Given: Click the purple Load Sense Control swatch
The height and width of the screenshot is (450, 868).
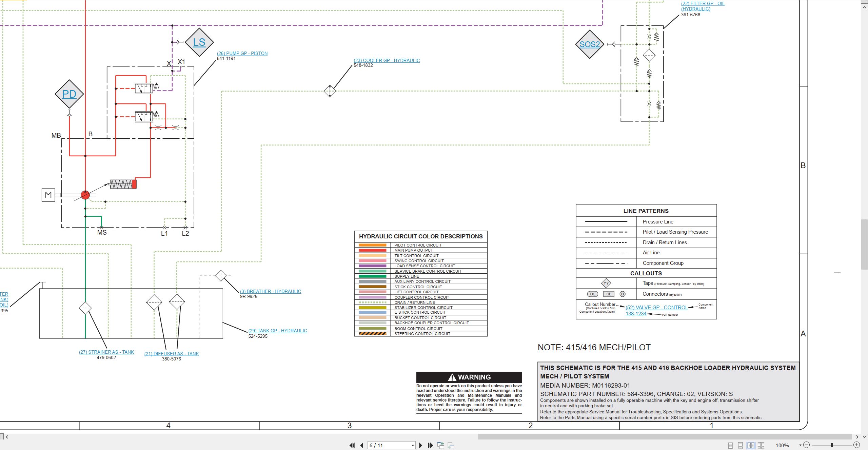Looking at the screenshot, I should tap(372, 266).
